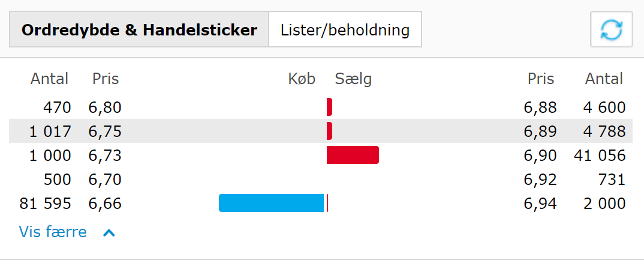Select the Ordredybde & Handelsticker tab
644x260 pixels.
point(139,29)
